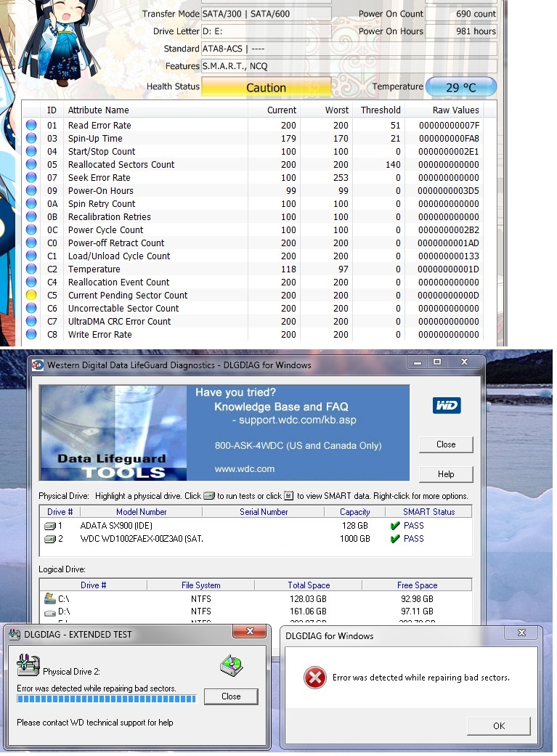The image size is (557, 756).
Task: Click the Model Number column header
Action: pos(142,511)
